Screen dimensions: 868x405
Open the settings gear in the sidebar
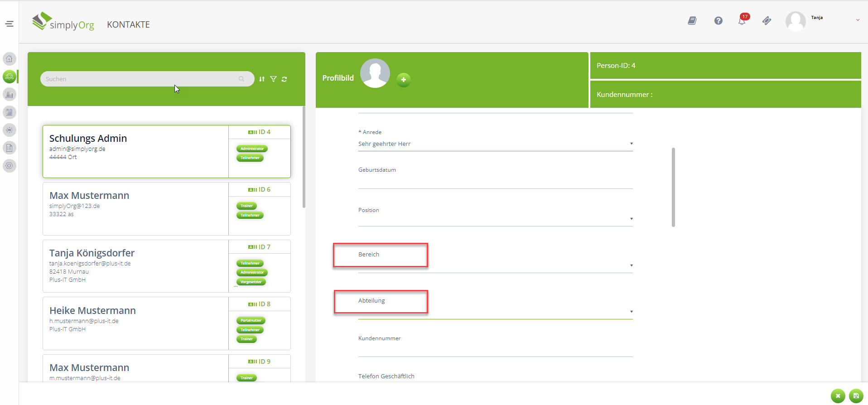click(9, 166)
